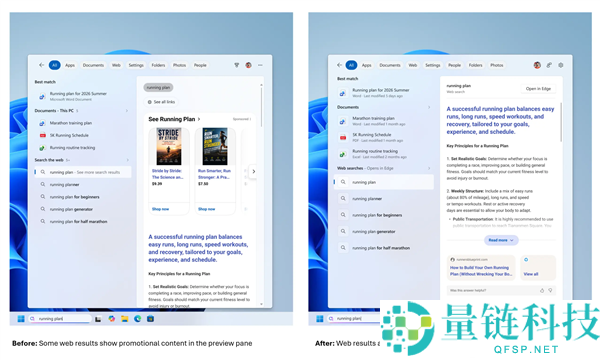This screenshot has height=360, width=600.
Task: Click the PDF icon for 5K Running Schedule in After panel
Action: tap(343, 138)
